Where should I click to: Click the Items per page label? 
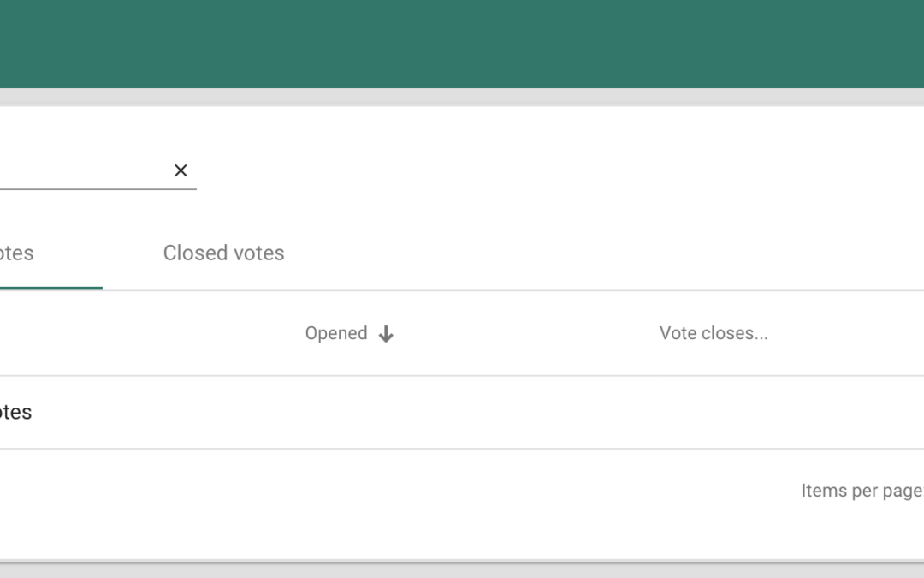click(x=862, y=491)
